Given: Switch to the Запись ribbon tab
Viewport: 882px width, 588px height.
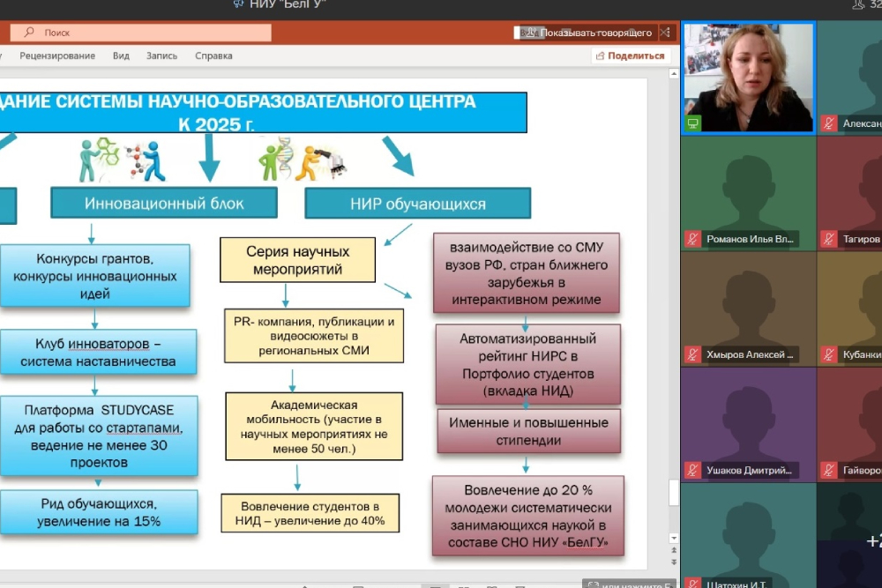Looking at the screenshot, I should point(161,56).
